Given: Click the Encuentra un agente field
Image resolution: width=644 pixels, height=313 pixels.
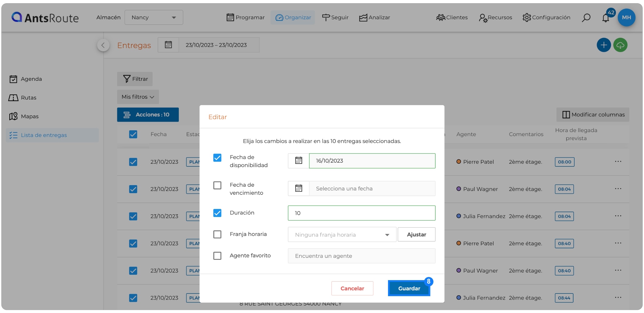Looking at the screenshot, I should point(362,256).
